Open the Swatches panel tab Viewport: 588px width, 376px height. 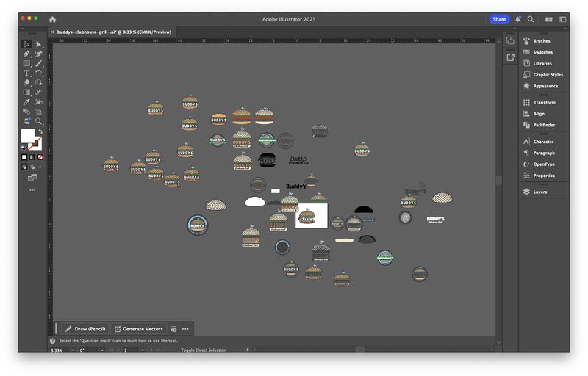tap(542, 52)
